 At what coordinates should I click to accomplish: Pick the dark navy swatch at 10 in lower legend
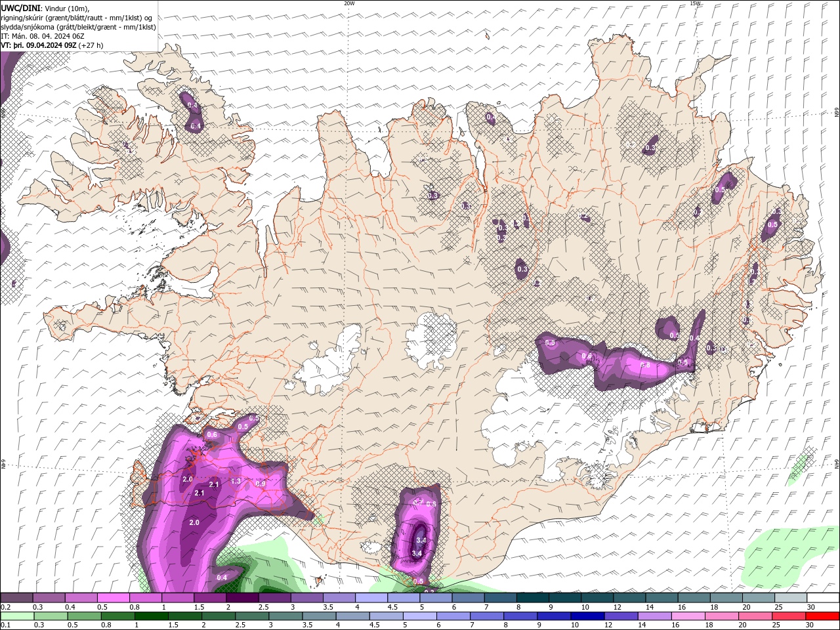[x=587, y=616]
